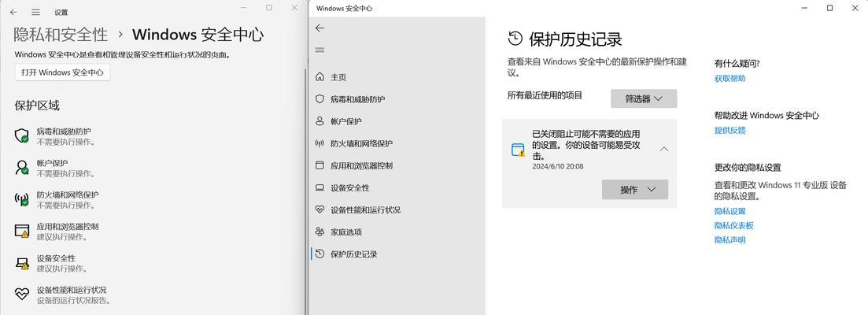Screen dimensions: 868x315
Task: Select 防火墙和网络保护 in Windows Security sidebar
Action: tap(361, 143)
